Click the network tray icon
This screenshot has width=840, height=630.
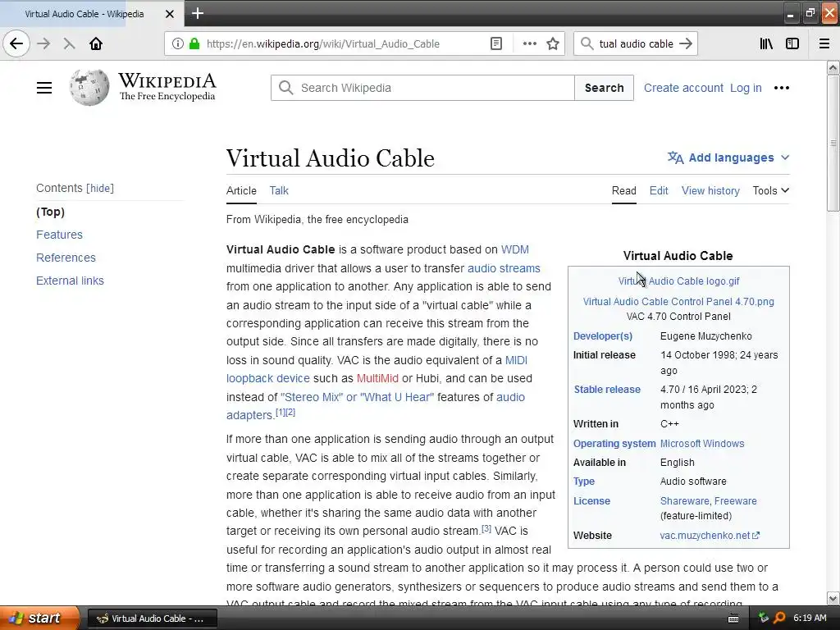[764, 618]
